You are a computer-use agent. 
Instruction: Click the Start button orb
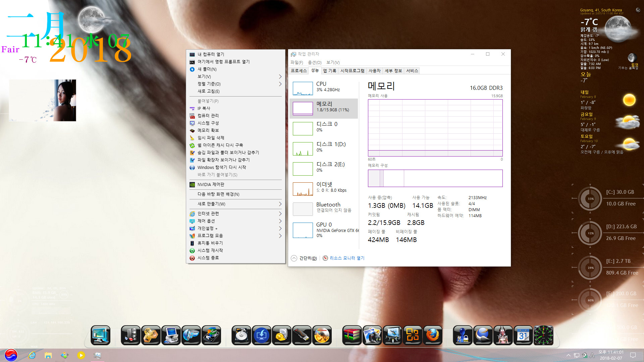(11, 355)
